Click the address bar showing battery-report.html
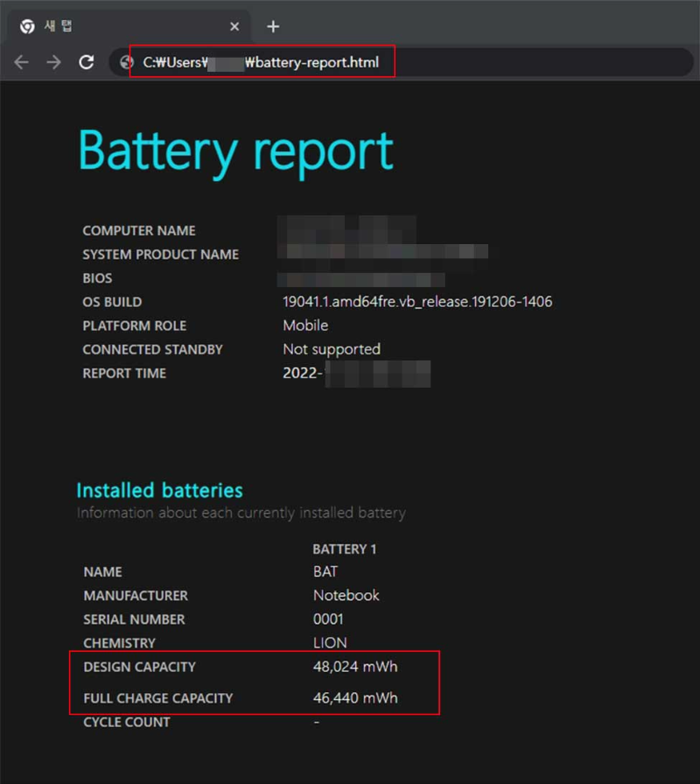Screen dimensions: 700x784 click(400, 62)
